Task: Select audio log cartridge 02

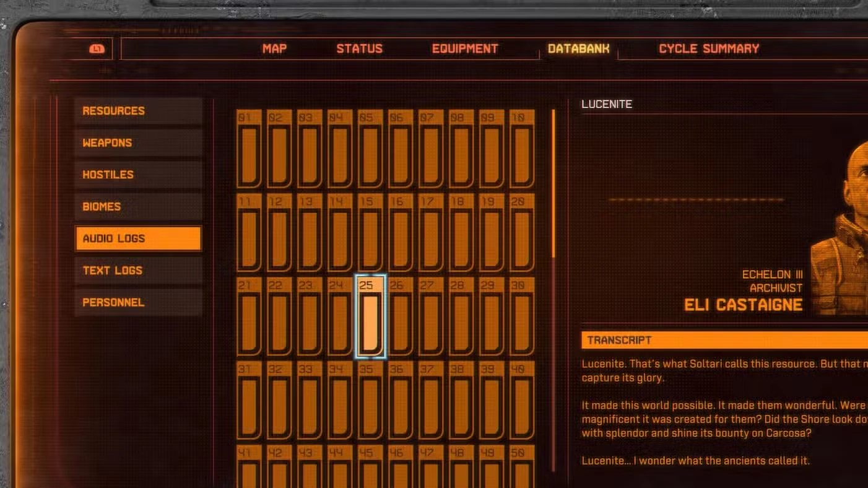Action: point(279,149)
